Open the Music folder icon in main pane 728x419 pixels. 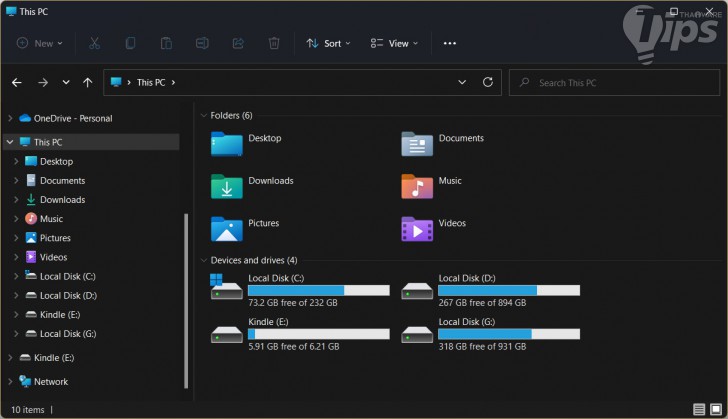pos(417,186)
